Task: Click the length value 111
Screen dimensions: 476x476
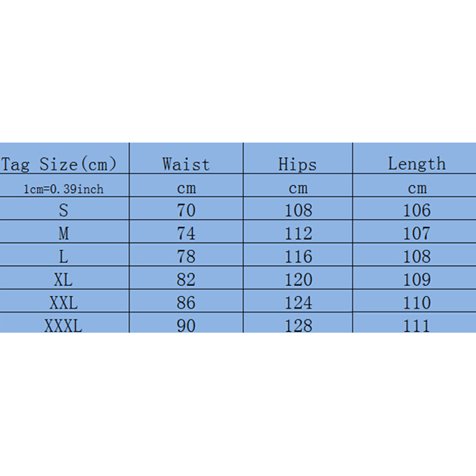Action: point(417,326)
